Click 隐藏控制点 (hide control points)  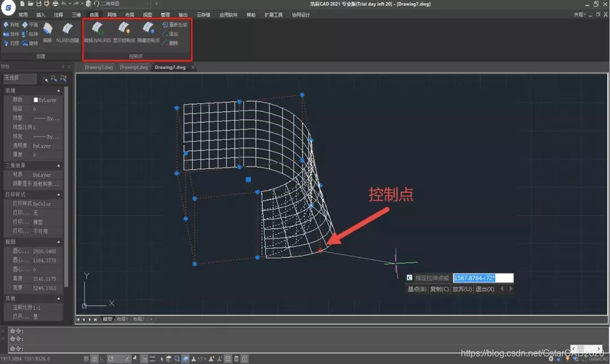148,32
